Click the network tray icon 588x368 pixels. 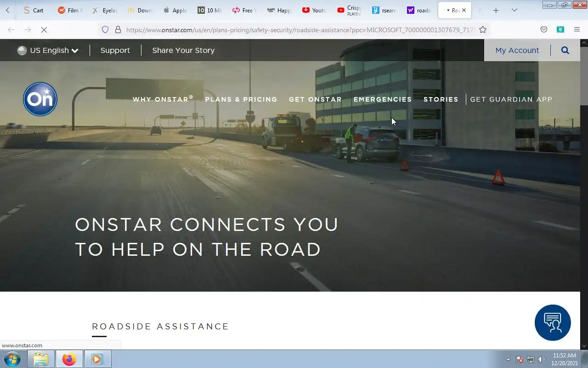point(531,359)
